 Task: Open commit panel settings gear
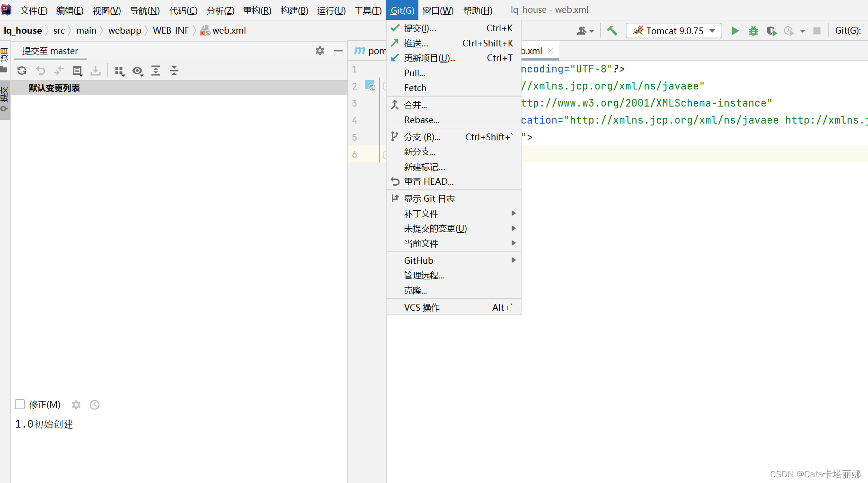(x=320, y=51)
